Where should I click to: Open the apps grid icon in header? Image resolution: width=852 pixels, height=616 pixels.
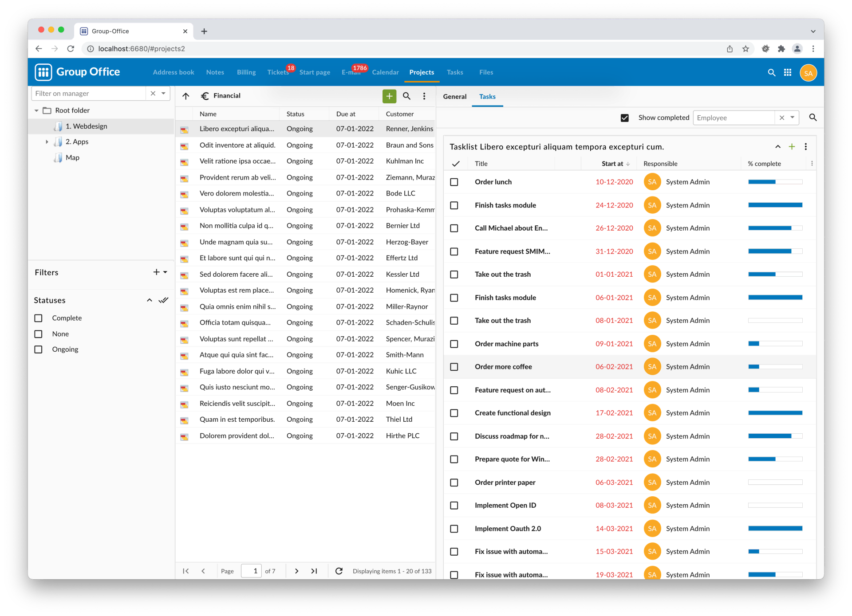pyautogui.click(x=788, y=72)
